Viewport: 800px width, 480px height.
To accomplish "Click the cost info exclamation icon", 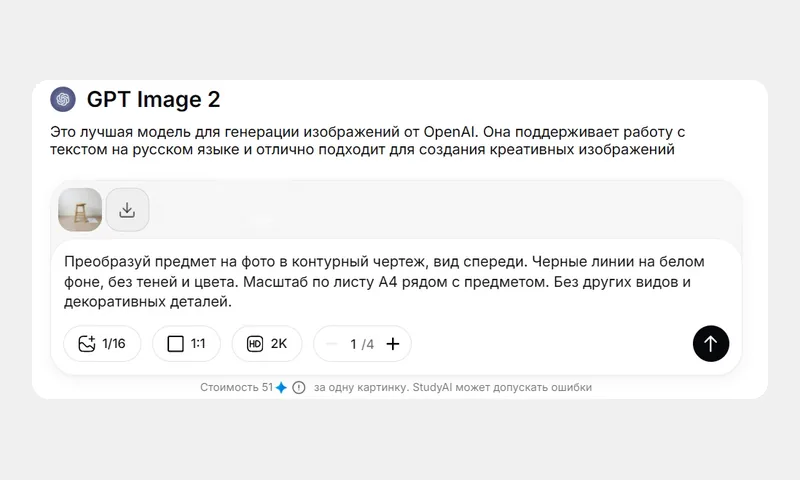I will point(299,388).
